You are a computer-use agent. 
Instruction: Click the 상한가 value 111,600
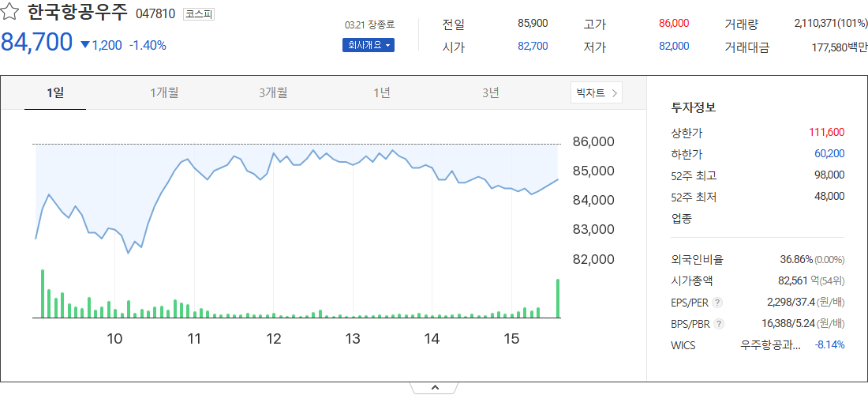click(826, 132)
